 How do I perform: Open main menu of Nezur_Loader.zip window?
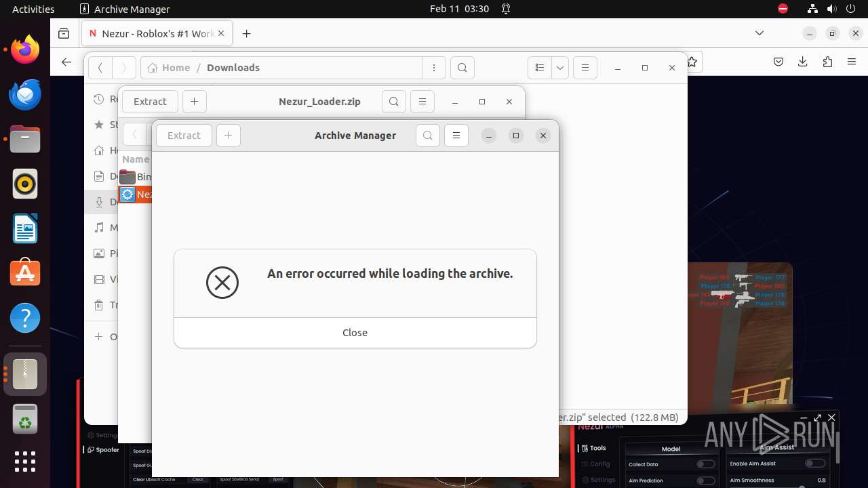pyautogui.click(x=422, y=102)
